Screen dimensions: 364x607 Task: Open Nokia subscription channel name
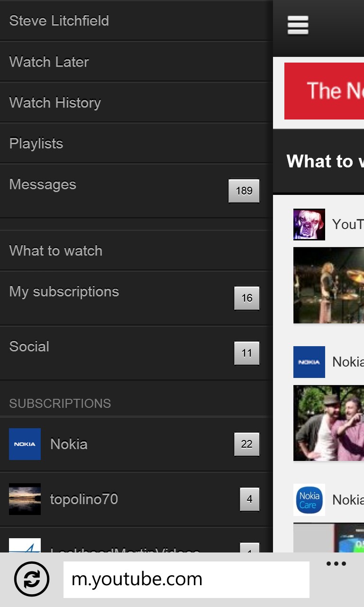click(69, 444)
